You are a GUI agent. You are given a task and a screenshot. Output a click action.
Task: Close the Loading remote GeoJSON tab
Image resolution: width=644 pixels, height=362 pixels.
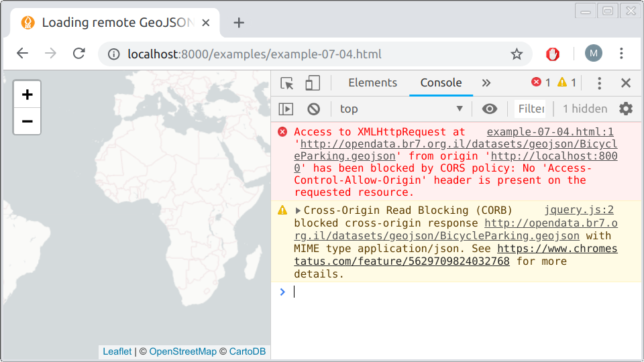(x=206, y=23)
